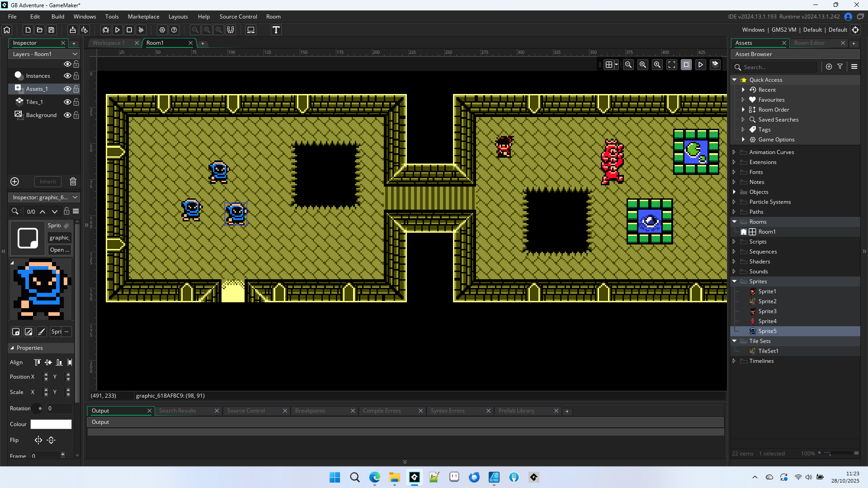Run the game with the Play toolbar button
The width and height of the screenshot is (868, 488).
click(118, 30)
